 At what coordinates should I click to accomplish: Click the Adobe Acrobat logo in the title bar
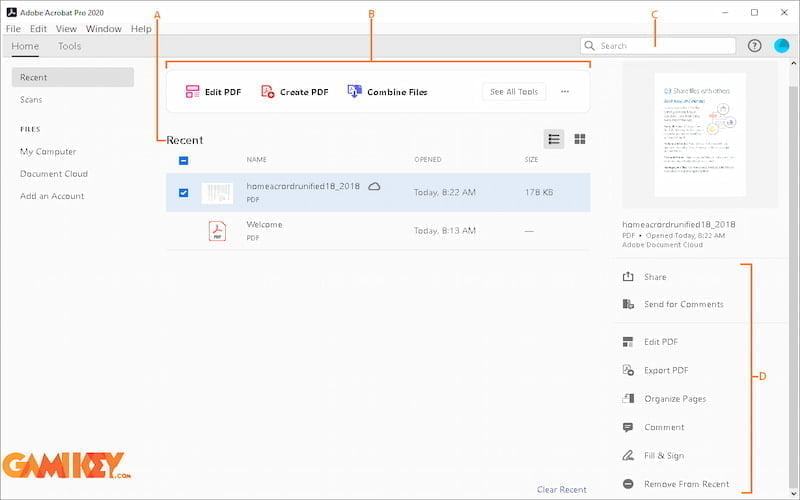[x=11, y=12]
